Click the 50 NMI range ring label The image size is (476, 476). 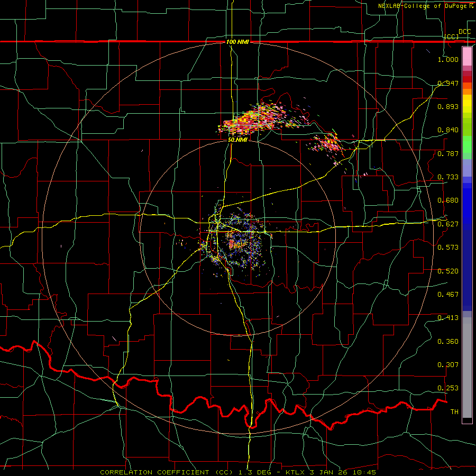pyautogui.click(x=237, y=140)
